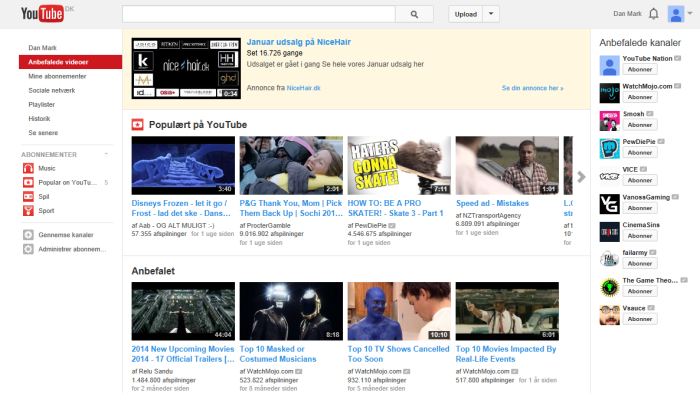Open VICE channel avatar
The image size is (700, 393).
[609, 176]
